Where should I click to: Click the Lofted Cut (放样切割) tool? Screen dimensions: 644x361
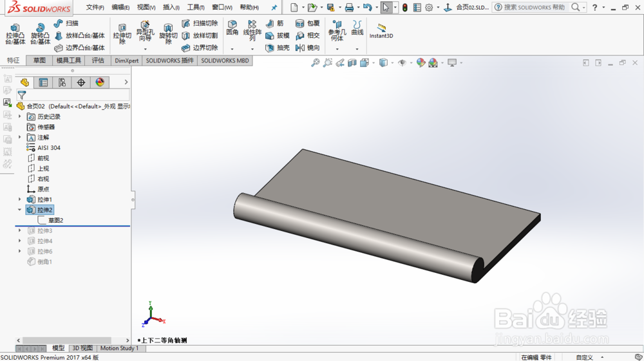pos(200,35)
